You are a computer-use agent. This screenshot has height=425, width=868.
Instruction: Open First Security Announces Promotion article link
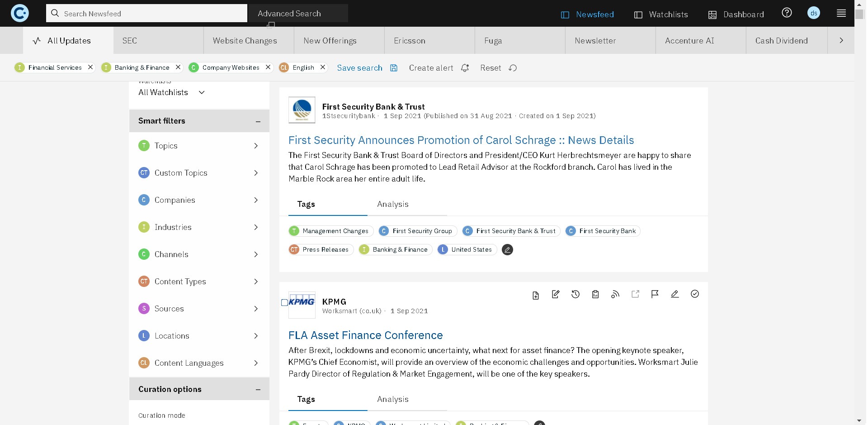point(461,140)
